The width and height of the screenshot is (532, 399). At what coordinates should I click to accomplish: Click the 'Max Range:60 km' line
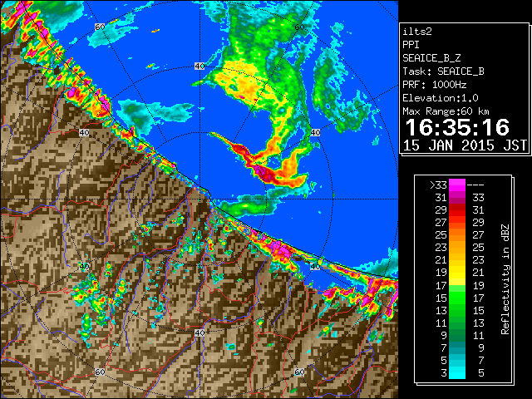[x=446, y=111]
